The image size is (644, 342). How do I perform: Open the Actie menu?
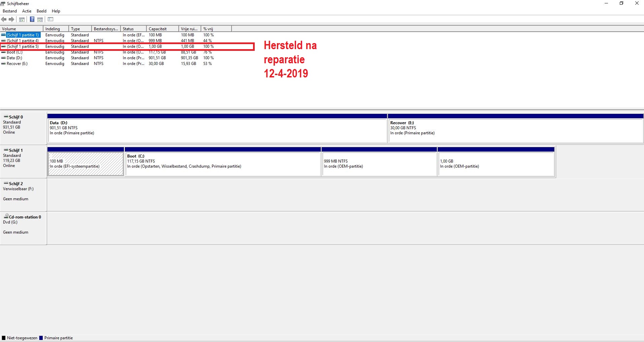27,11
